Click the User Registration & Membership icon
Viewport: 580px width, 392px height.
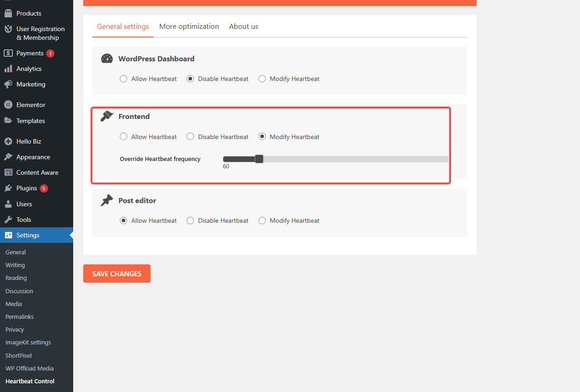point(8,29)
